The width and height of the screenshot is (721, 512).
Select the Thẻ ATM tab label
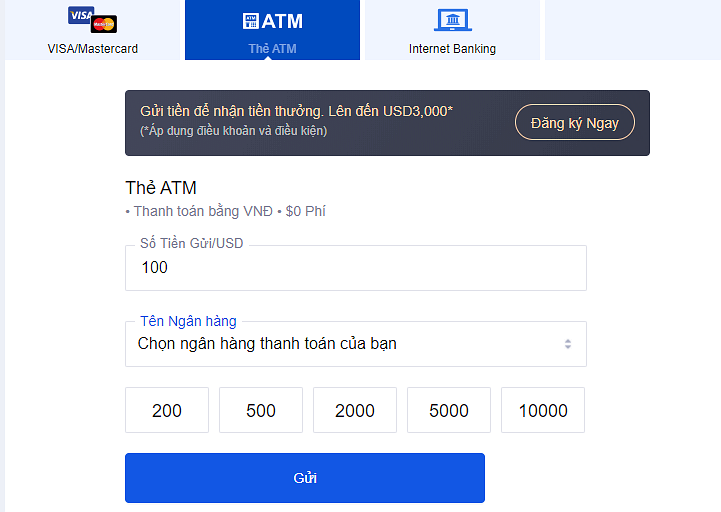272,49
